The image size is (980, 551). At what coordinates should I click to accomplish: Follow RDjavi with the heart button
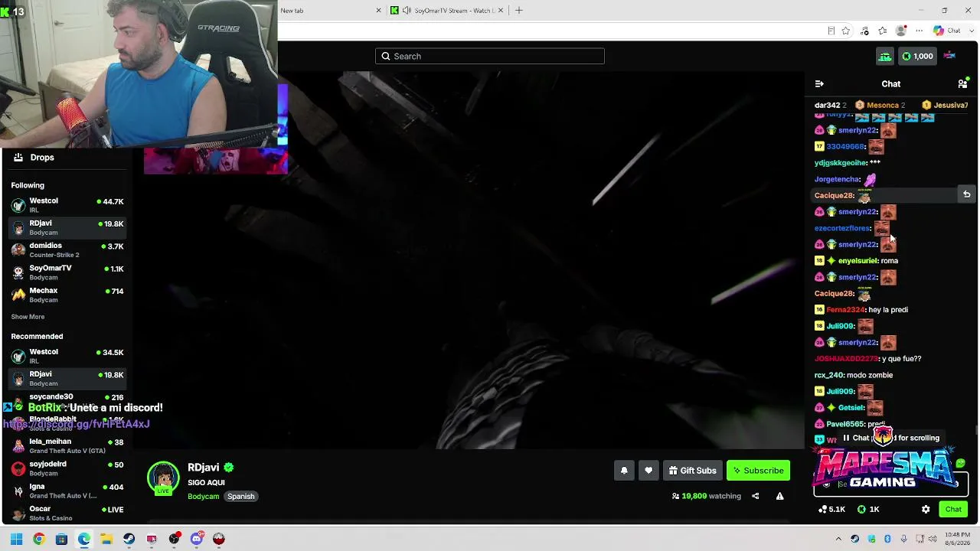(648, 471)
